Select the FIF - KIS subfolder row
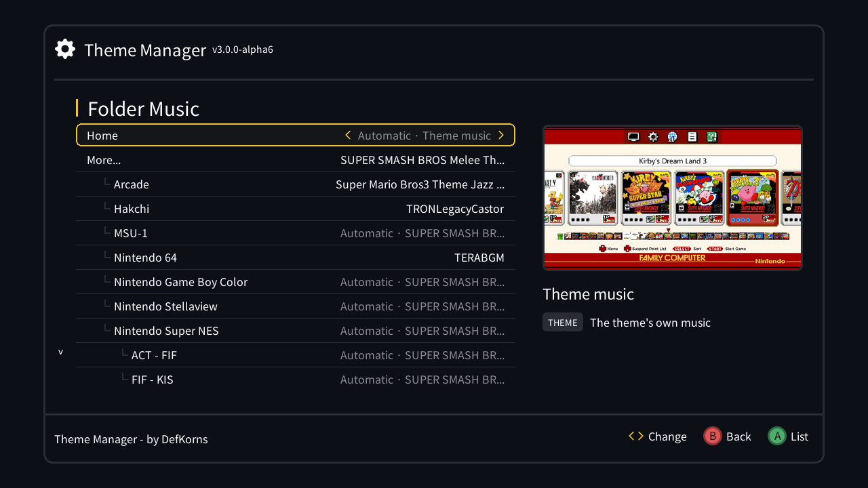 296,380
